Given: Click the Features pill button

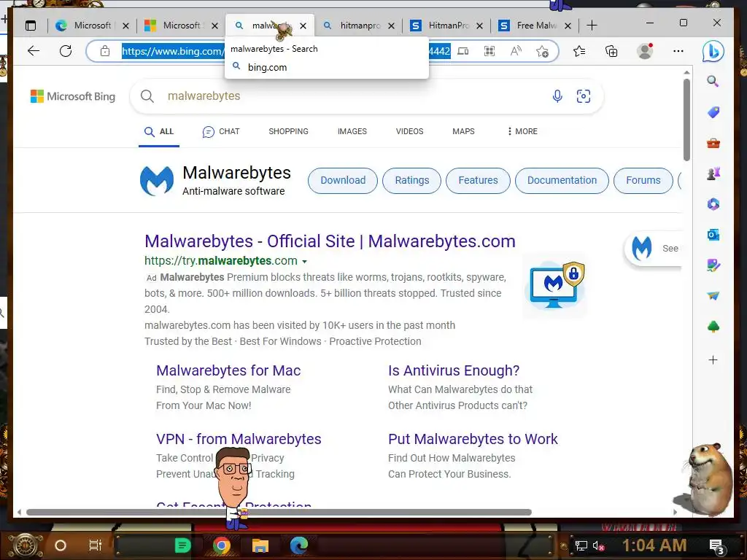Looking at the screenshot, I should coord(478,181).
